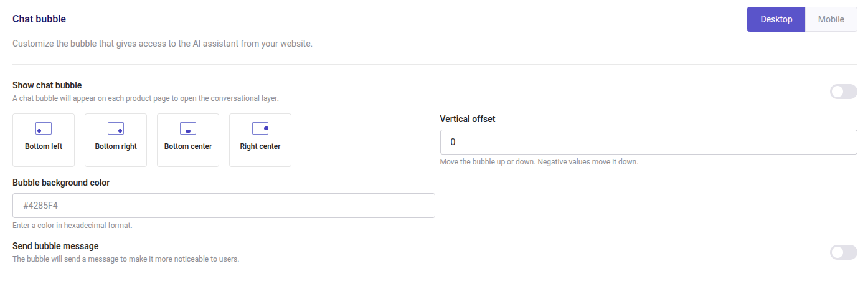This screenshot has height=281, width=868.
Task: Switch to the Desktop tab
Action: 776,19
